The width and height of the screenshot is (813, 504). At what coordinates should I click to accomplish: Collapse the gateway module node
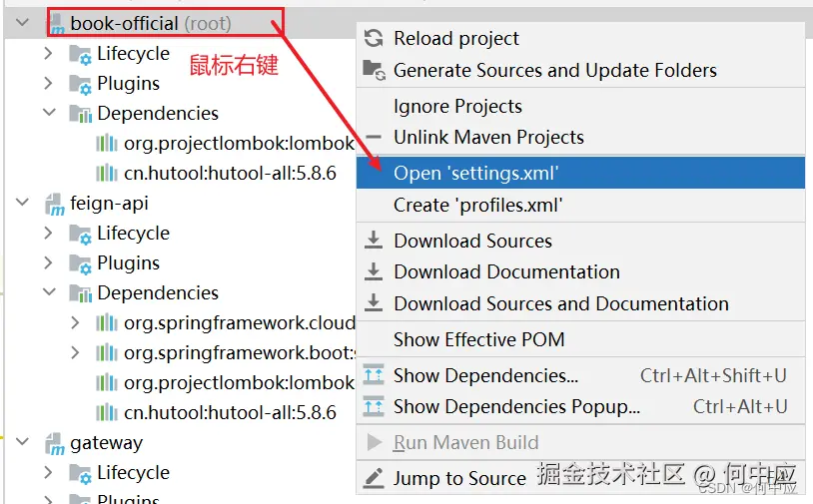click(22, 442)
